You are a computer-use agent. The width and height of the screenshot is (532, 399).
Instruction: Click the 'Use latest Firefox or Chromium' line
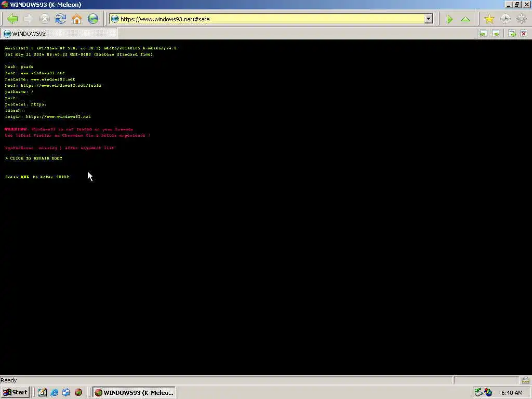click(x=77, y=136)
